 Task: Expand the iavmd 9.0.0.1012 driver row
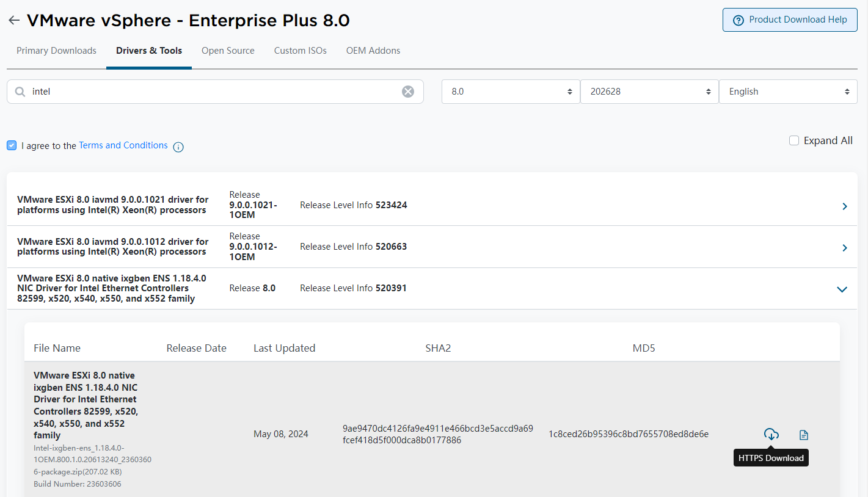coord(845,248)
